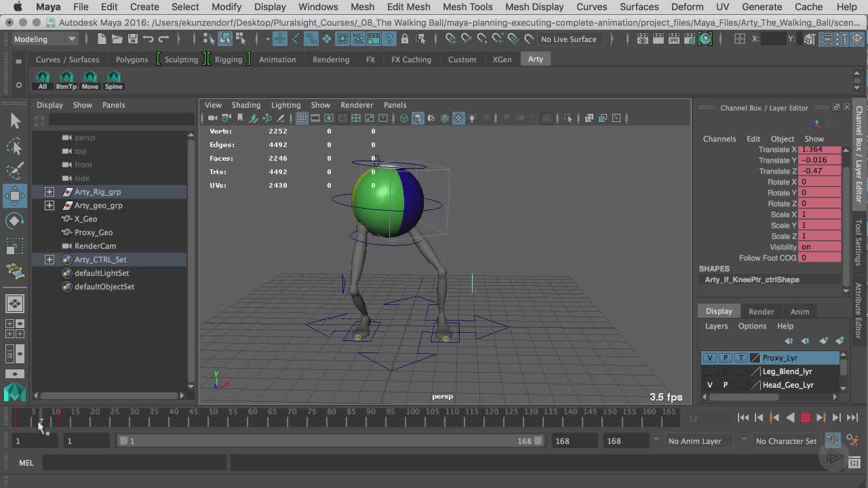Click the Translate X value field
868x488 pixels.
point(821,150)
